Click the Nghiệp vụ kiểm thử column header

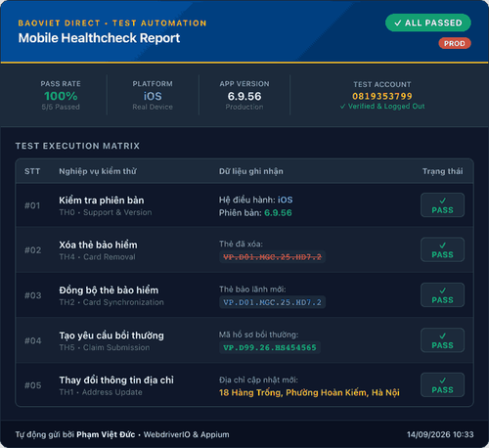point(98,171)
